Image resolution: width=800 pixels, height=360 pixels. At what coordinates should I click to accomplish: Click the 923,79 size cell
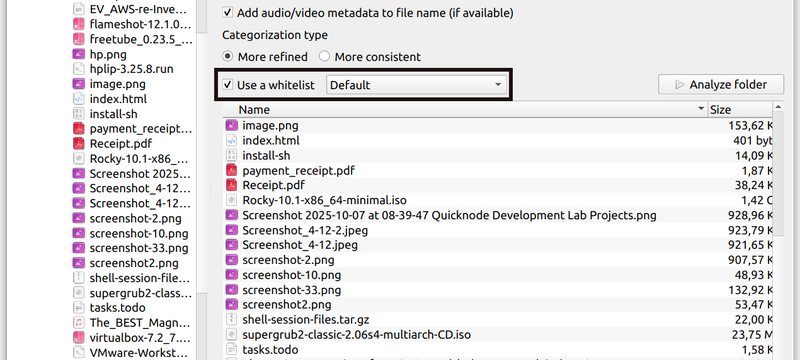tap(750, 230)
